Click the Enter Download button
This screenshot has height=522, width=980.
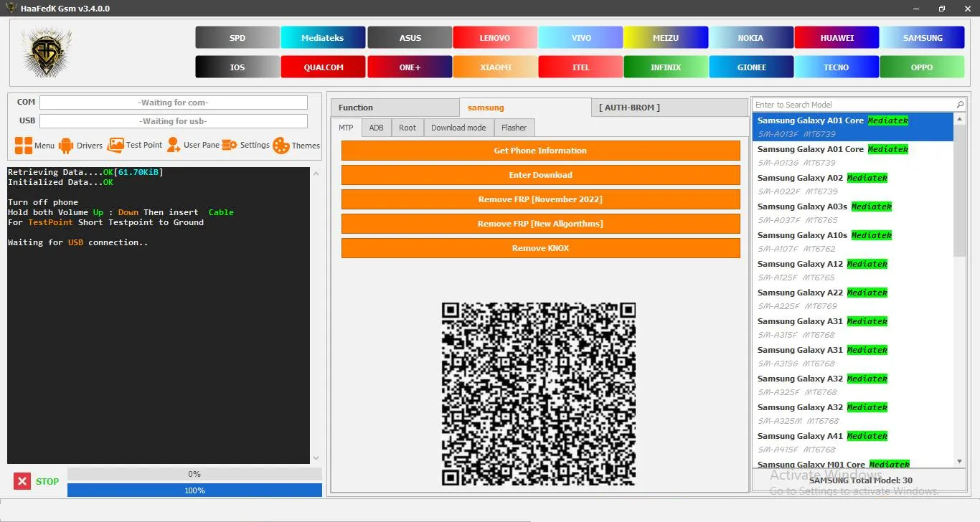click(x=540, y=175)
